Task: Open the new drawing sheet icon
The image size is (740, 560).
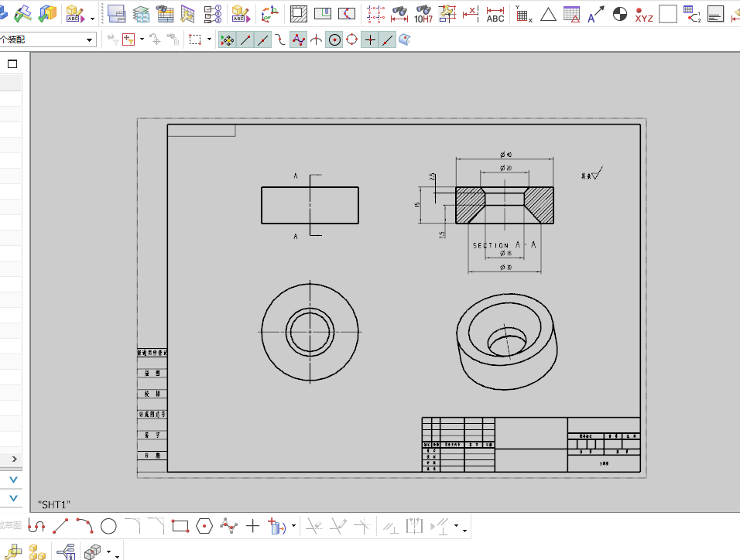Action: [116, 14]
